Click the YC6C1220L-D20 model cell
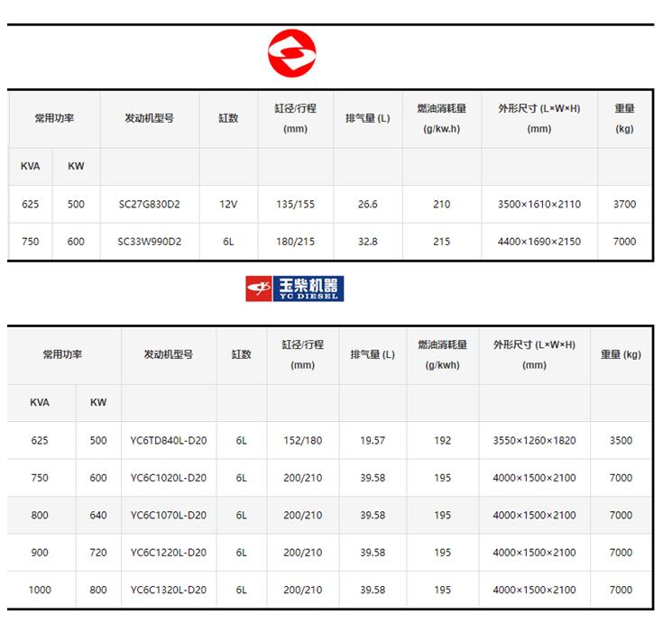 point(169,553)
